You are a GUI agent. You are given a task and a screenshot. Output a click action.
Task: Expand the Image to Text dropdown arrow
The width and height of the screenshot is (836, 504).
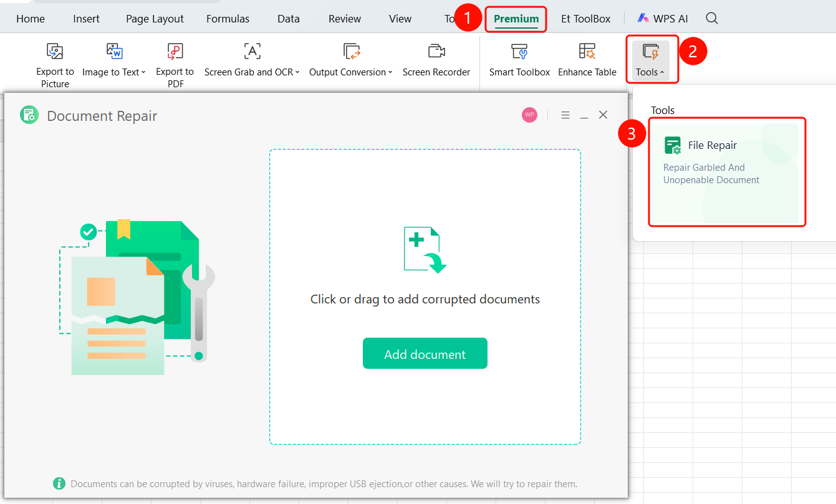[143, 72]
